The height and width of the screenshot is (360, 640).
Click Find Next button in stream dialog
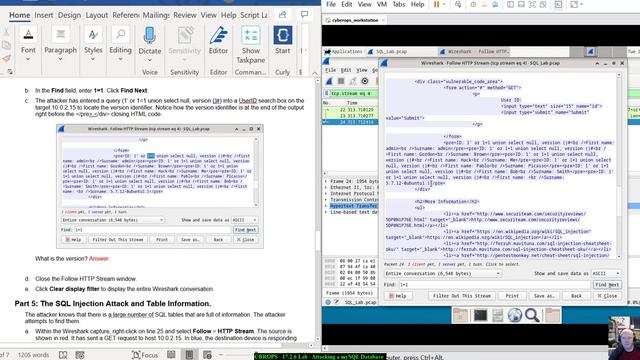click(x=607, y=284)
